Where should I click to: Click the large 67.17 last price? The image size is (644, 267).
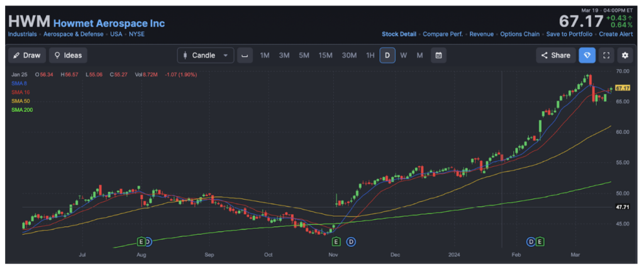(x=580, y=21)
